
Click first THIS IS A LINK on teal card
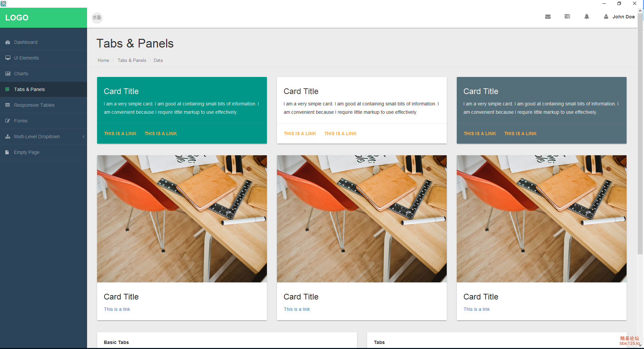click(120, 134)
